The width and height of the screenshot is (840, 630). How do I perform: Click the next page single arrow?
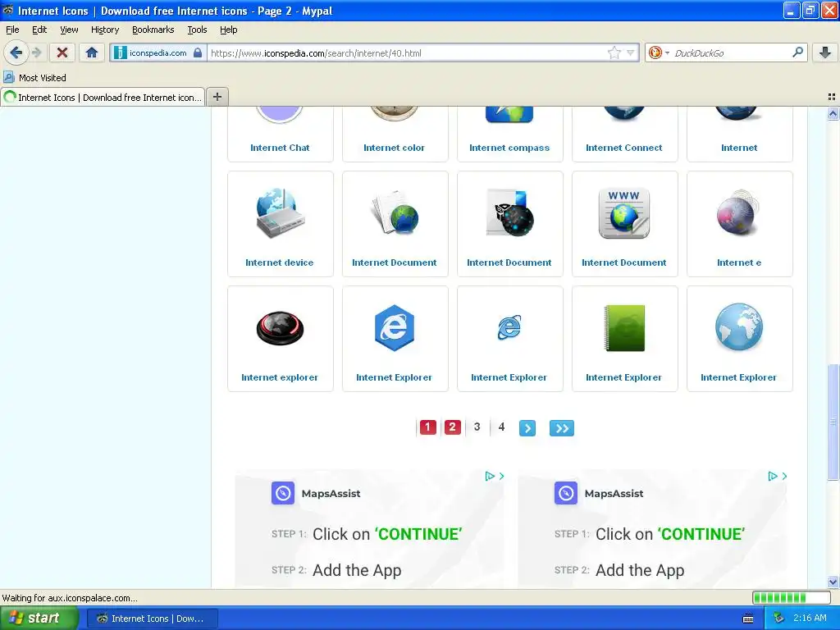(x=527, y=428)
